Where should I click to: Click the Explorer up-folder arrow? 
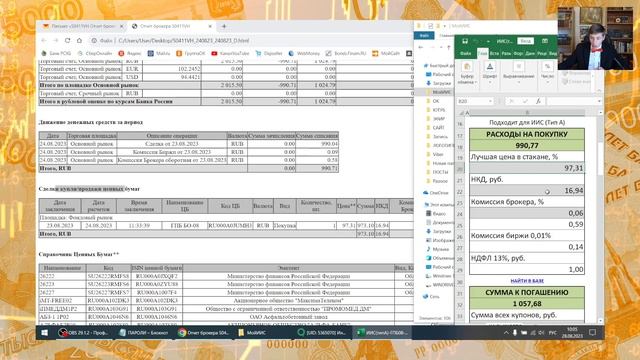click(x=449, y=48)
